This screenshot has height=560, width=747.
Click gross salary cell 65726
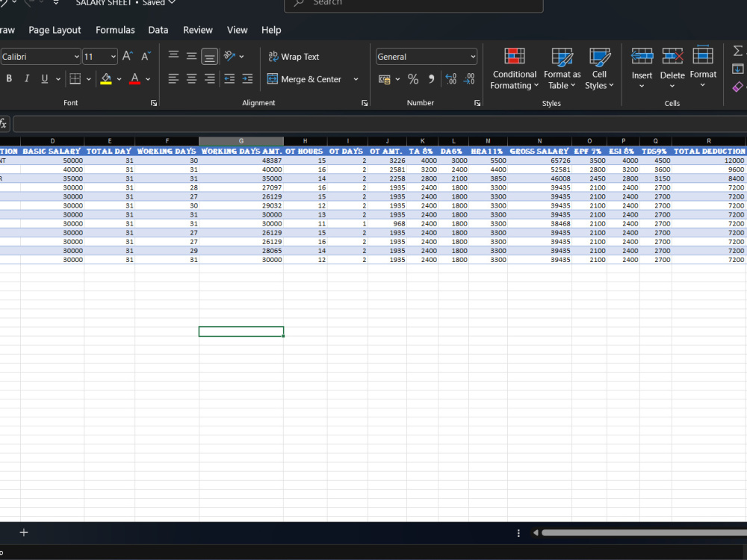540,161
